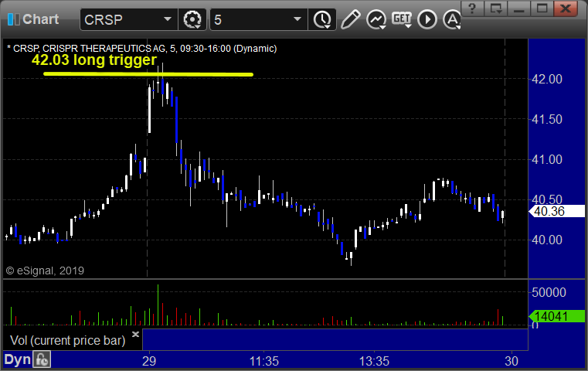
Task: Select the drawing pencil tool
Action: click(350, 19)
